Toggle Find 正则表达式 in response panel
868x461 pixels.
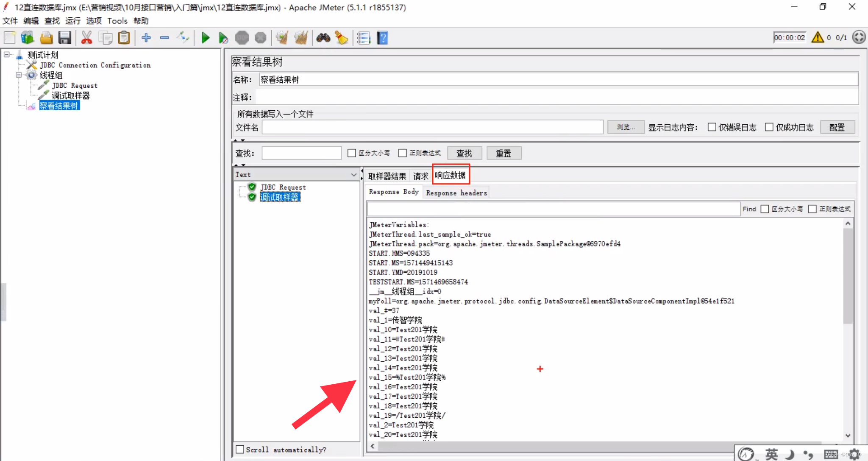(x=812, y=209)
